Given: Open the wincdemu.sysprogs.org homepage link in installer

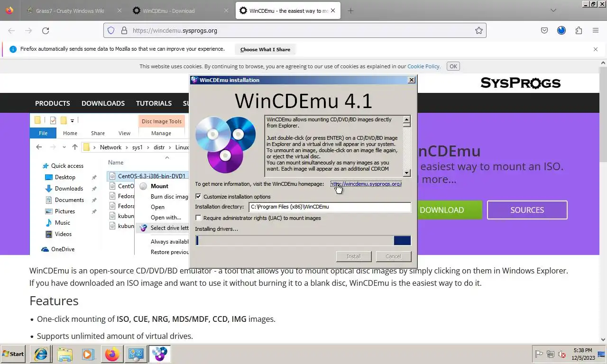Looking at the screenshot, I should pos(366,184).
